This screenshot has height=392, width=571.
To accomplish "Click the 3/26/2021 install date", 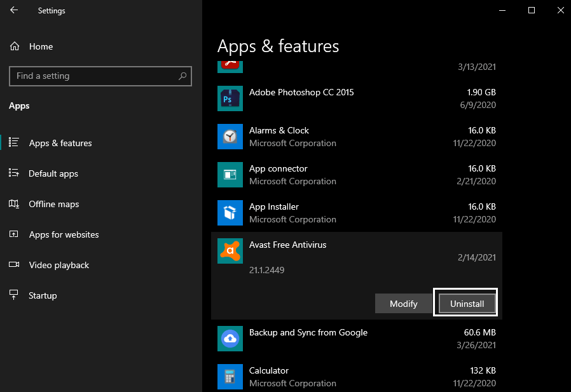I will (x=476, y=345).
